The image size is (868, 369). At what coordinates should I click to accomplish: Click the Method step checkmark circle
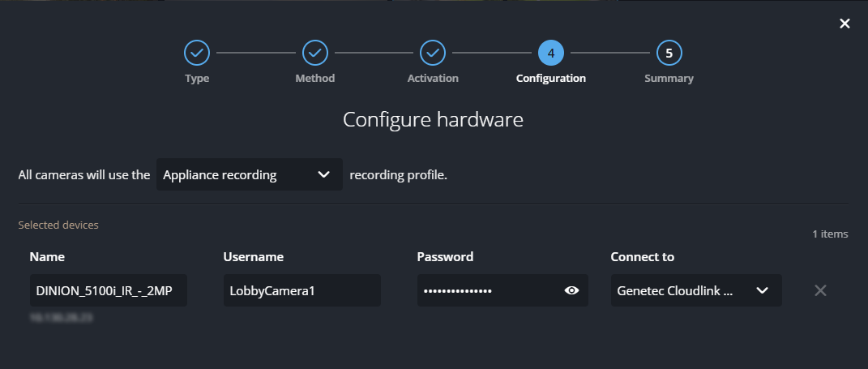(315, 54)
